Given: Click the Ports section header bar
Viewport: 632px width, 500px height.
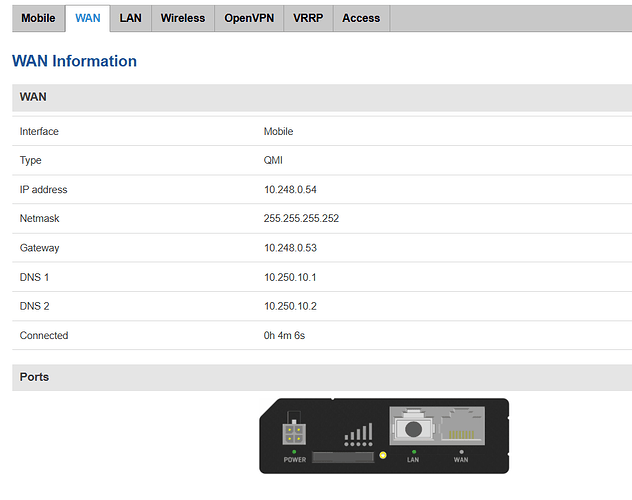Looking at the screenshot, I should [x=321, y=377].
